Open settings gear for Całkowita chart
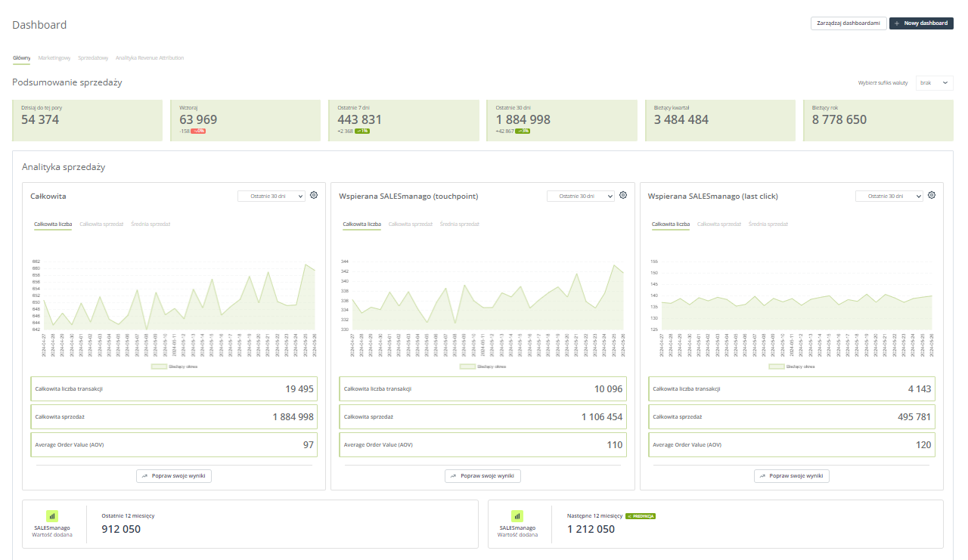 [314, 195]
